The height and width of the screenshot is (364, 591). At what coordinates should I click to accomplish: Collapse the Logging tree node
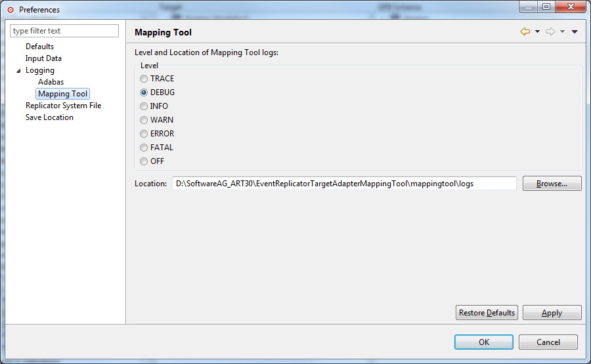[x=18, y=71]
